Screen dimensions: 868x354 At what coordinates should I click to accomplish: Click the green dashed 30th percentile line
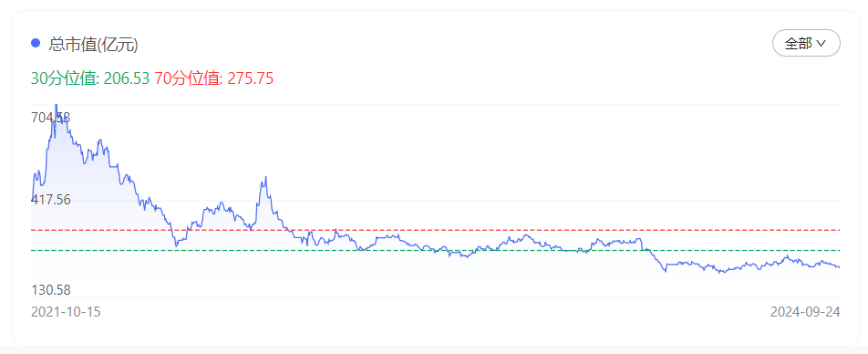(435, 250)
